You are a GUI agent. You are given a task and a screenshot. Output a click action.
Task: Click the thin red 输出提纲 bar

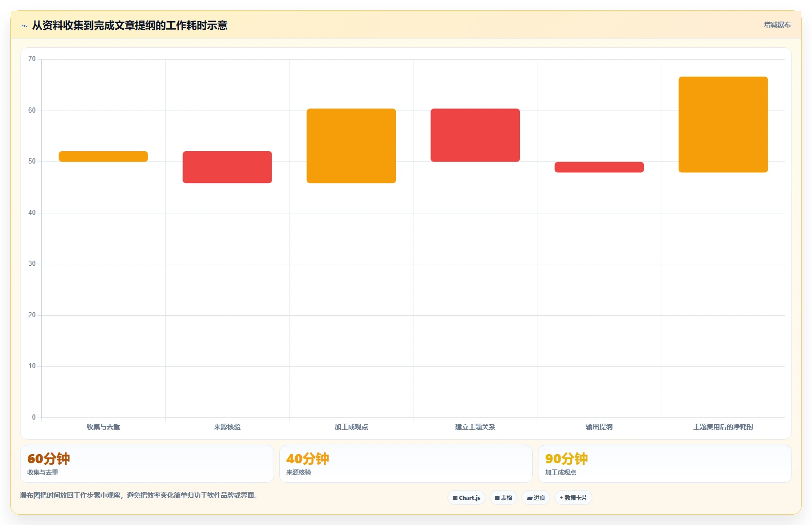[x=599, y=167]
